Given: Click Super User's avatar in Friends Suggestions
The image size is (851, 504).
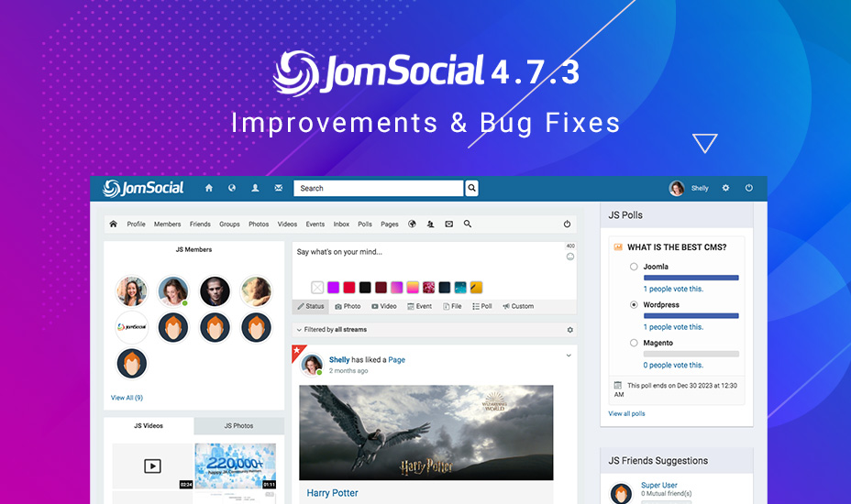Looking at the screenshot, I should point(621,493).
